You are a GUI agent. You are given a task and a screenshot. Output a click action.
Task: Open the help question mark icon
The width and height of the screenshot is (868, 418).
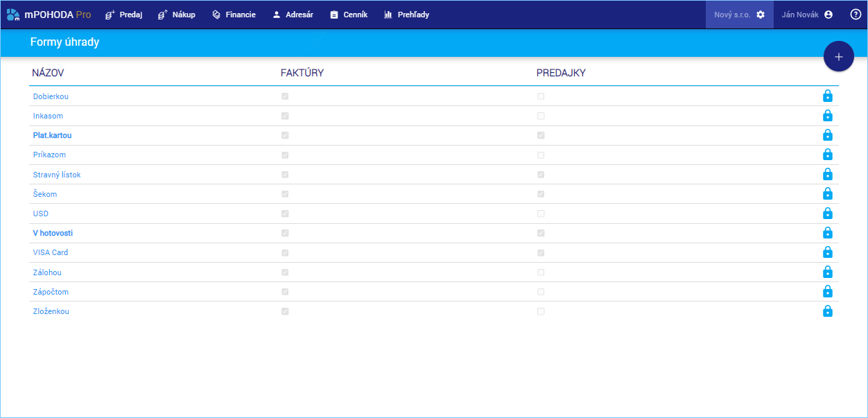click(x=856, y=15)
